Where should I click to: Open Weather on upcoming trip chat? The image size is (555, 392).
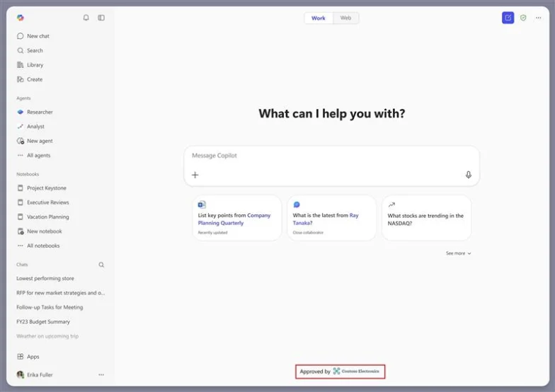click(x=47, y=337)
